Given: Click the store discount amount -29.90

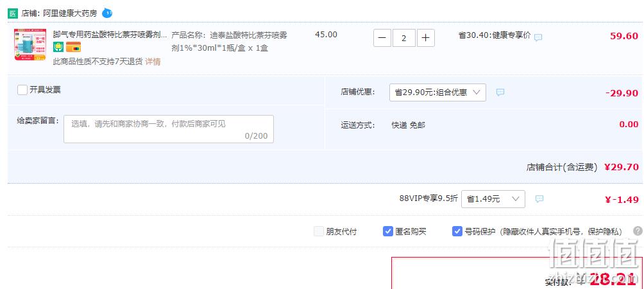Looking at the screenshot, I should click(x=622, y=93).
